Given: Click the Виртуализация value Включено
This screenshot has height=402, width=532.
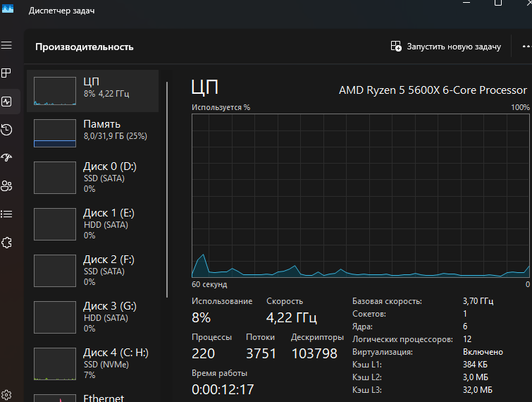Looking at the screenshot, I should (483, 352).
